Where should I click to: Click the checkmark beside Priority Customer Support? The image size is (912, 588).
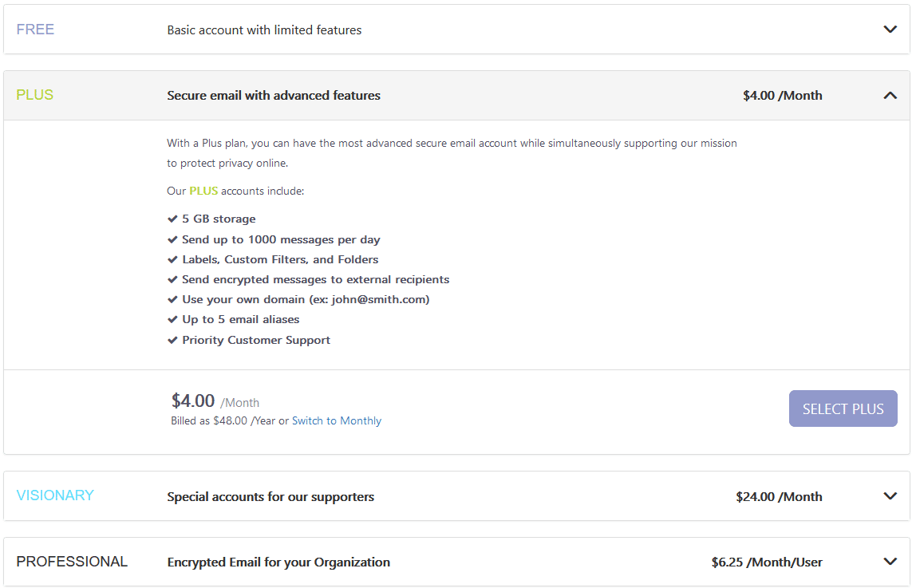click(172, 339)
